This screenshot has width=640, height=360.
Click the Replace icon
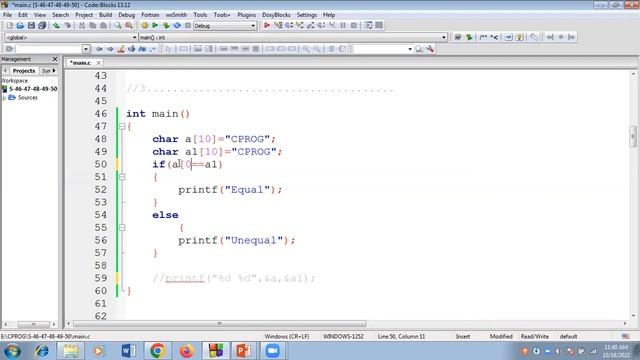(x=129, y=25)
